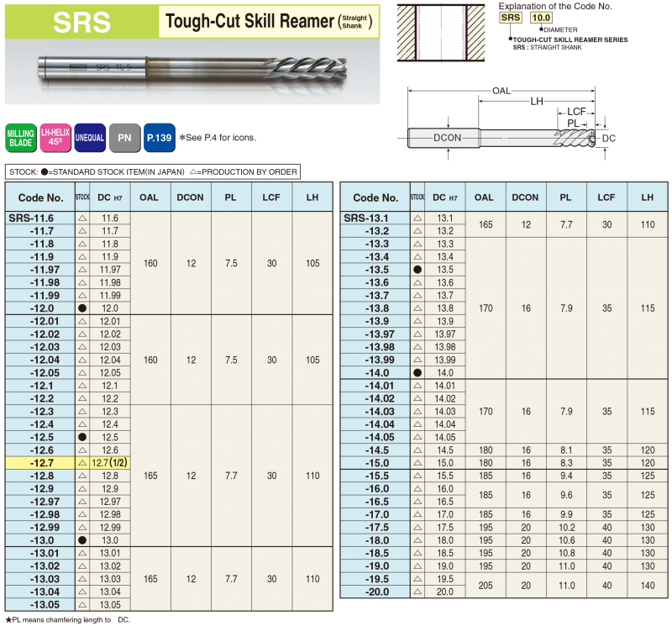
Task: Click the pink LH-HELIX 45° icon
Action: click(x=55, y=138)
